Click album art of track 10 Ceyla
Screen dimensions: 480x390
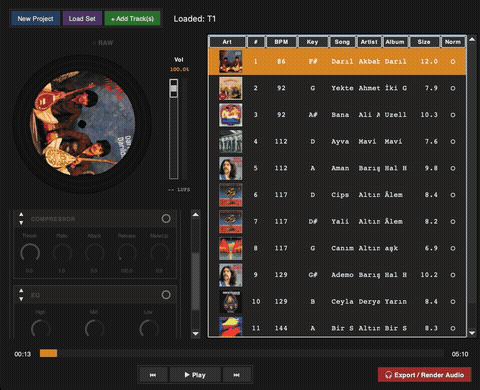pyautogui.click(x=230, y=302)
